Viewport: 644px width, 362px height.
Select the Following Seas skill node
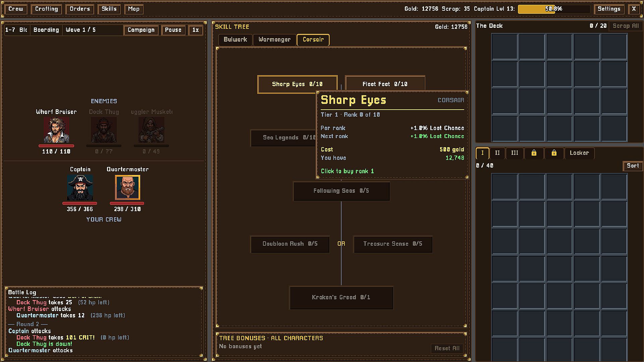(x=341, y=191)
